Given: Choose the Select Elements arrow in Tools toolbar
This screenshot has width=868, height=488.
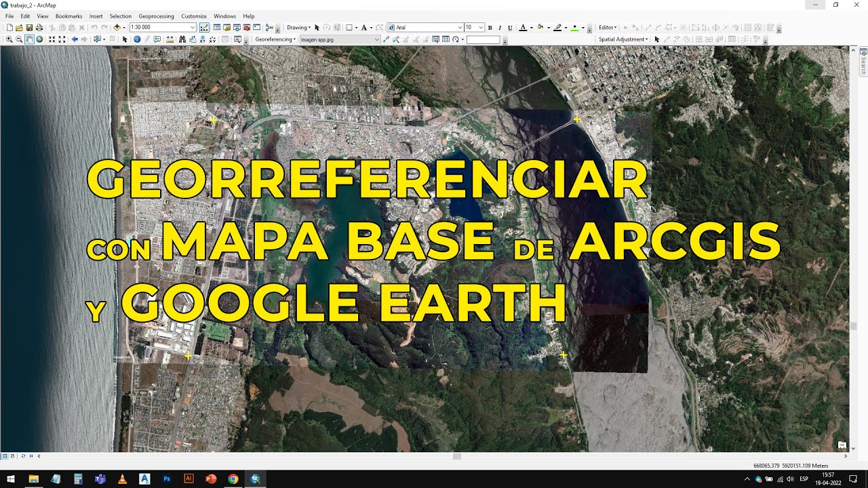Looking at the screenshot, I should click(124, 39).
